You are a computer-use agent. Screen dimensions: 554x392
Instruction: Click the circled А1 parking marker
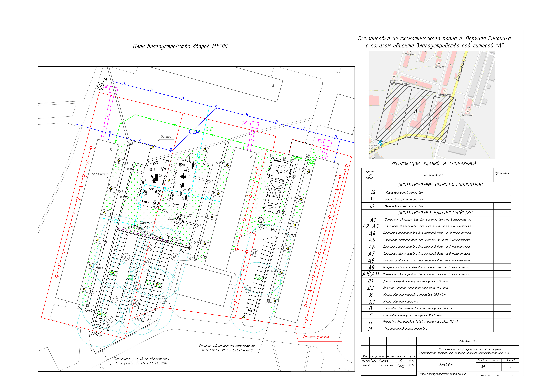(x=110, y=320)
